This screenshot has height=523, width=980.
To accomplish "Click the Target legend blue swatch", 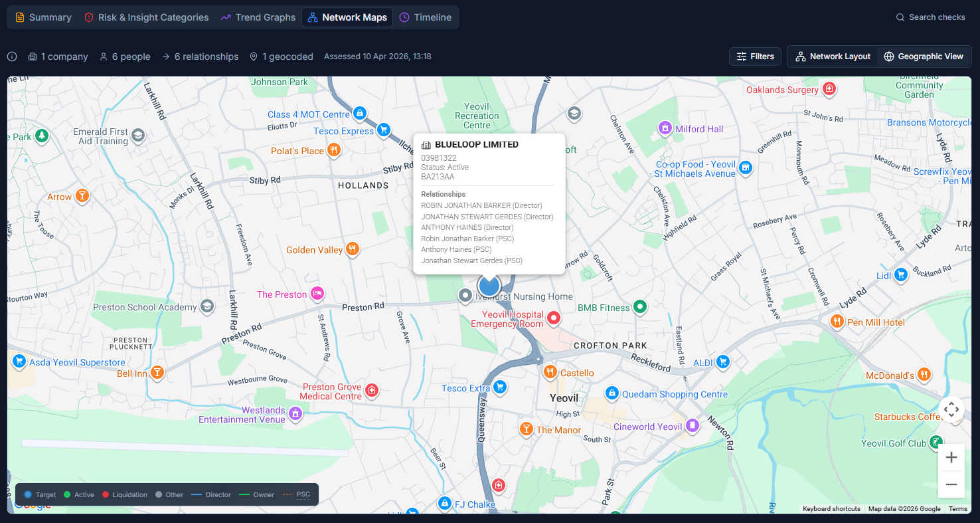I will pos(27,494).
